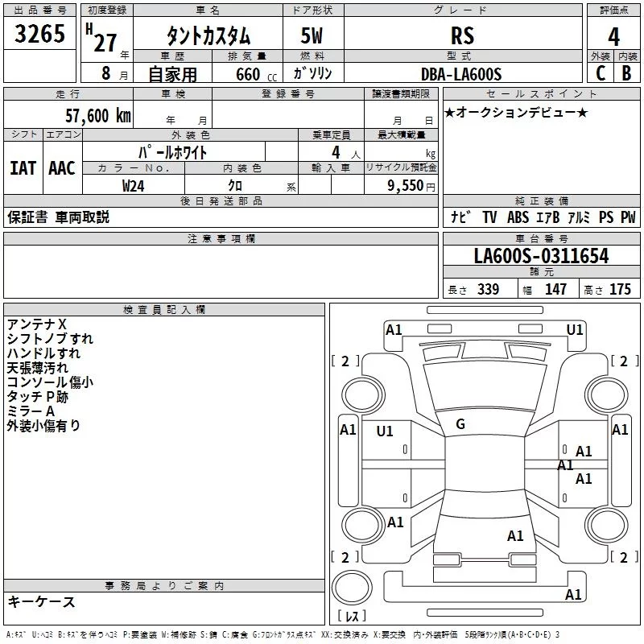Screen dimensions: 644x644
Task: Click the キーケース office notice entry
Action: click(41, 601)
